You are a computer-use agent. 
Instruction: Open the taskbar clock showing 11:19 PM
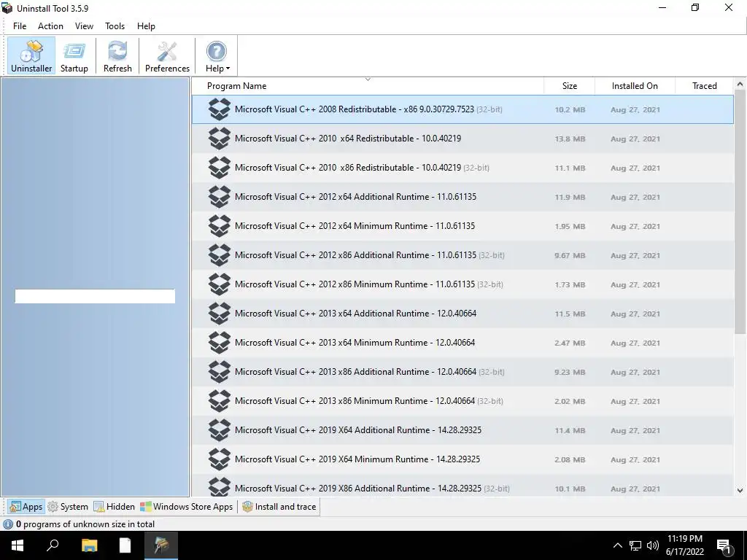tap(685, 545)
